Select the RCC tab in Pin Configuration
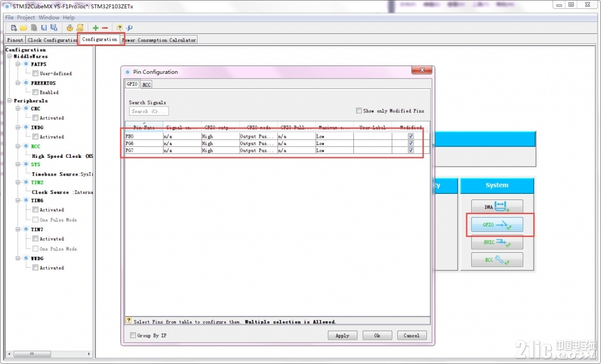Image resolution: width=601 pixels, height=364 pixels. click(146, 84)
